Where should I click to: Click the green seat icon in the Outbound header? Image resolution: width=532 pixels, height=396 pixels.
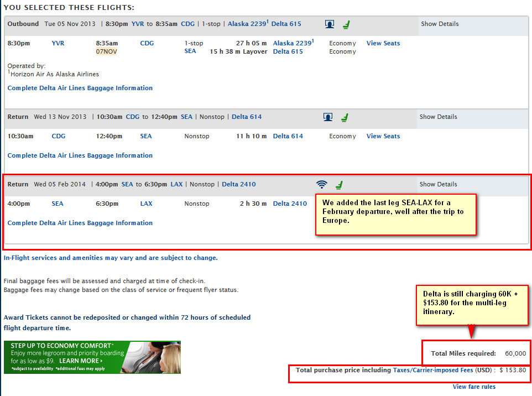[x=346, y=24]
